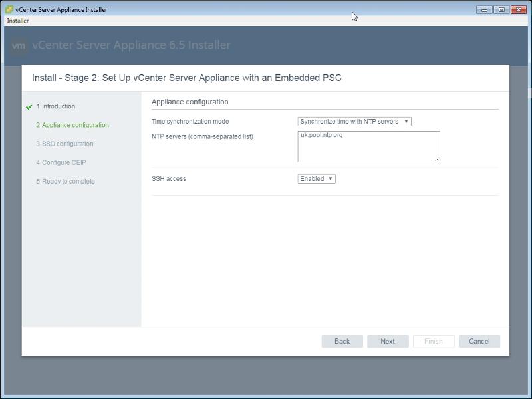Select step 2 Appliance configuration

click(72, 125)
